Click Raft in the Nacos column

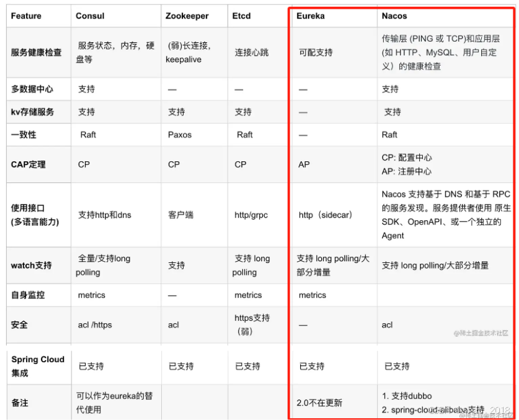[389, 135]
